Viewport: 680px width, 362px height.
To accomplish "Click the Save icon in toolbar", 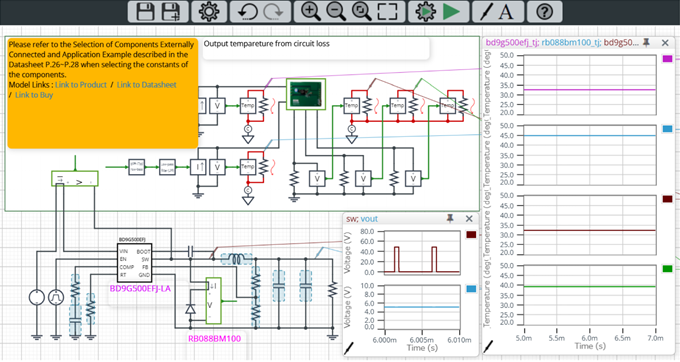I will click(145, 12).
